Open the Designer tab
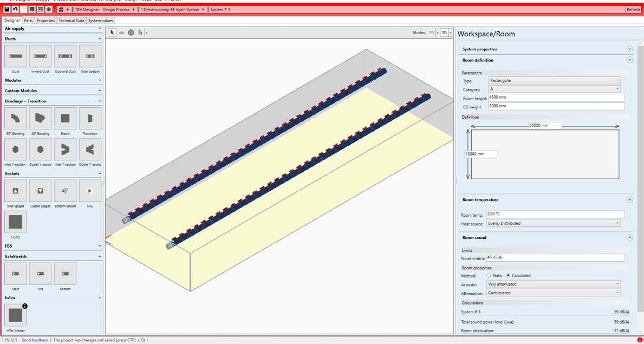 click(12, 20)
